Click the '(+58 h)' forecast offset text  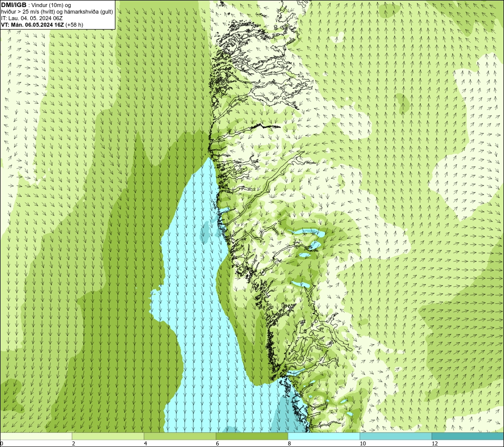[x=74, y=25]
